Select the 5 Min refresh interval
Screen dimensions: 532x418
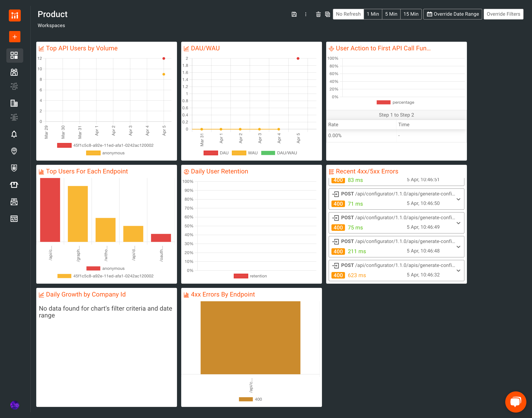tap(391, 14)
